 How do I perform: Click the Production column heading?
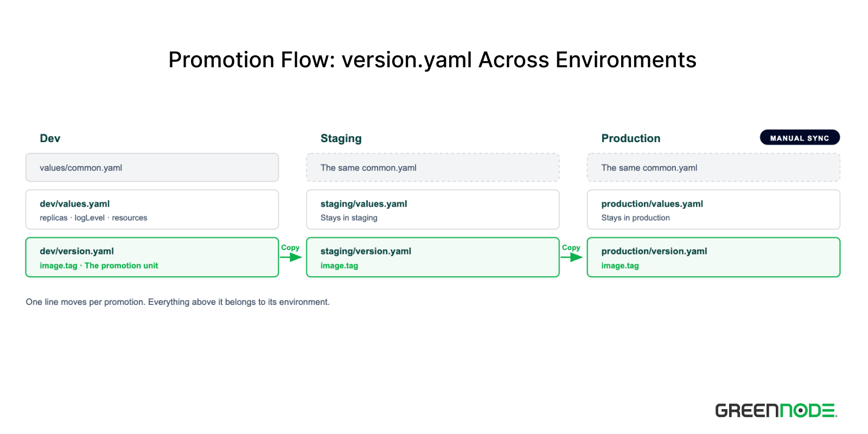coord(630,138)
